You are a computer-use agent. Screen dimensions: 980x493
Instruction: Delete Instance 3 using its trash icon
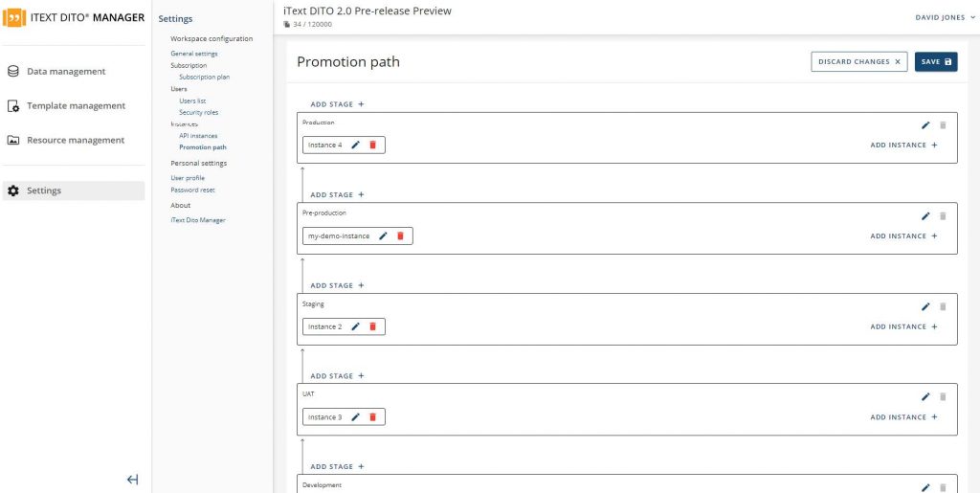372,417
